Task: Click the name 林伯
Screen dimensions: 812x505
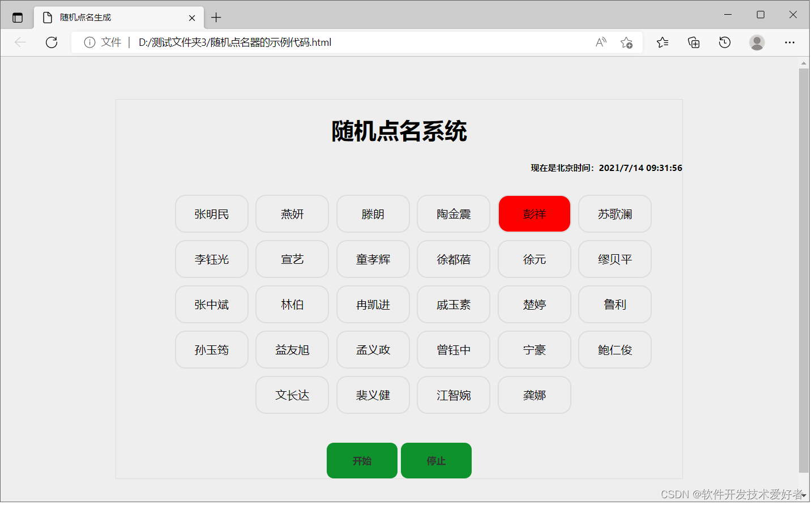Action: pyautogui.click(x=292, y=305)
